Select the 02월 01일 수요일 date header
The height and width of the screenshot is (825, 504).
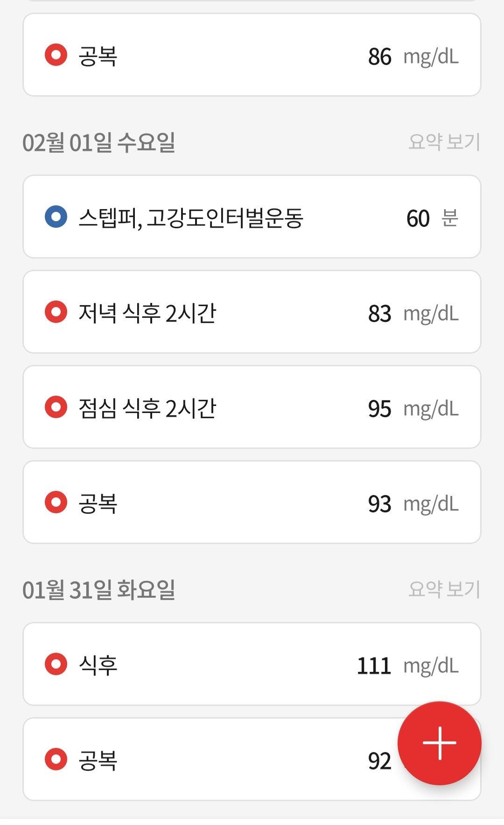coord(99,142)
